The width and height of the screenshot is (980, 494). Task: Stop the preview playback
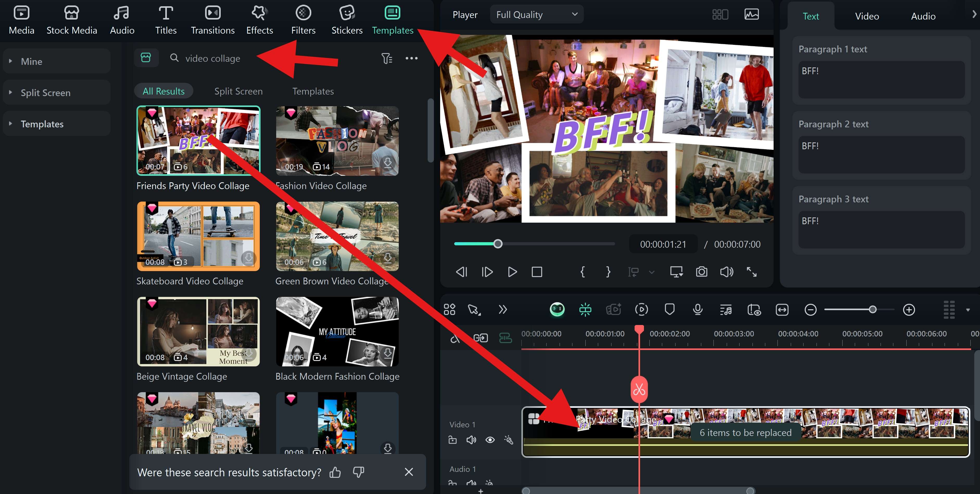click(x=537, y=272)
